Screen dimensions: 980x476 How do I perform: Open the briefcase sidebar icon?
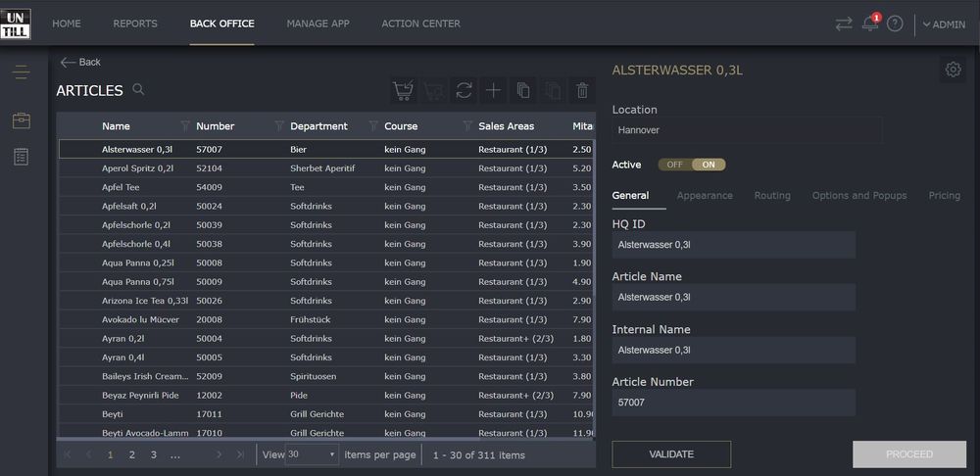(x=22, y=120)
